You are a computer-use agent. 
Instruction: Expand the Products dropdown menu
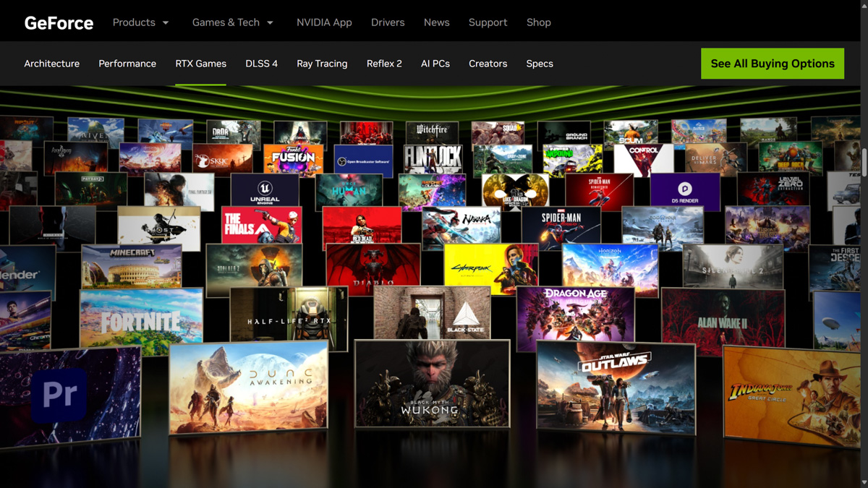pyautogui.click(x=140, y=22)
